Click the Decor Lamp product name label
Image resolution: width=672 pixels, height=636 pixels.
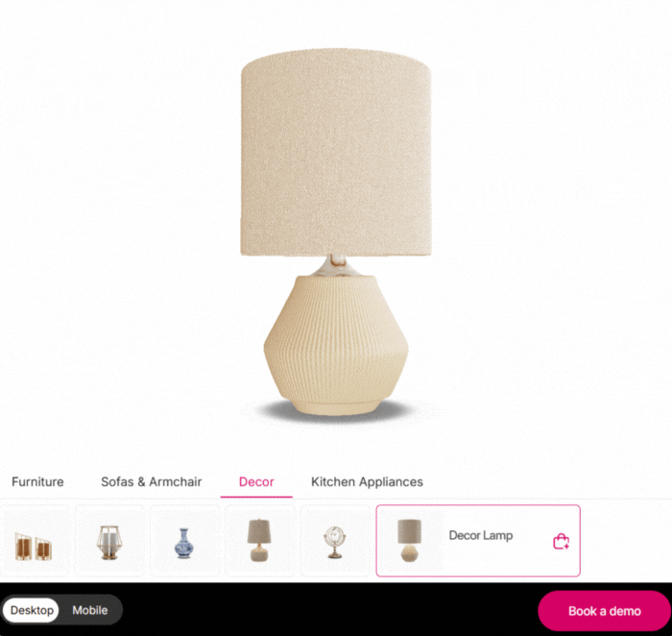[481, 535]
